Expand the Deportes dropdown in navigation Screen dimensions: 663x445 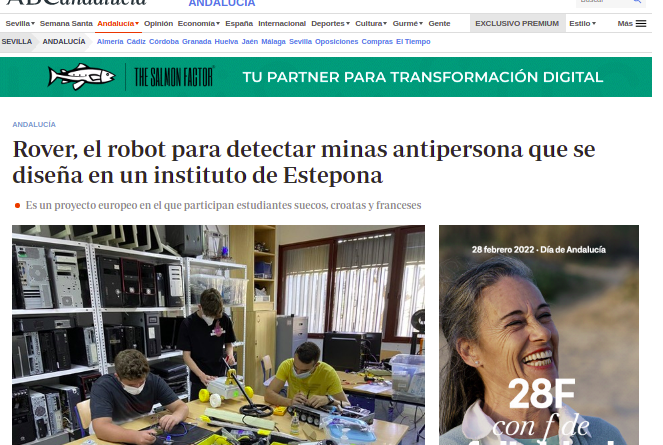pyautogui.click(x=329, y=23)
